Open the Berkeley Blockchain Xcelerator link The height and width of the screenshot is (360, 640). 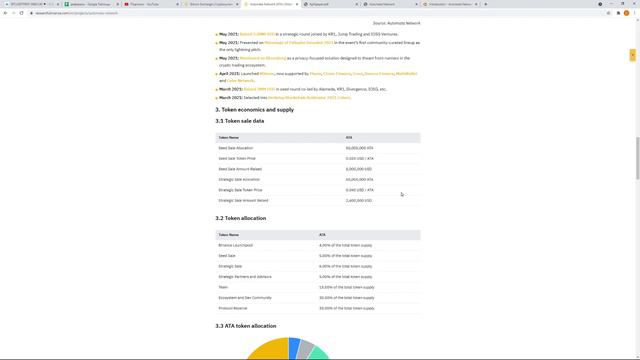tap(309, 98)
